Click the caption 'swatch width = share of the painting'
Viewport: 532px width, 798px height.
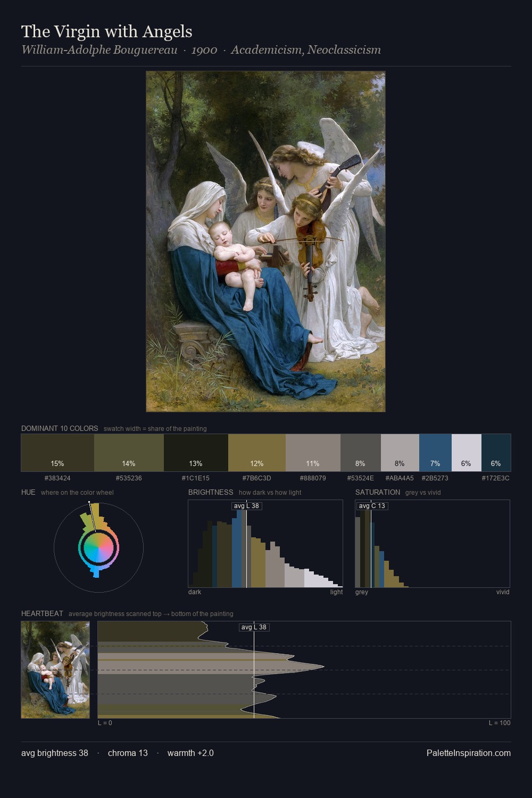click(155, 429)
